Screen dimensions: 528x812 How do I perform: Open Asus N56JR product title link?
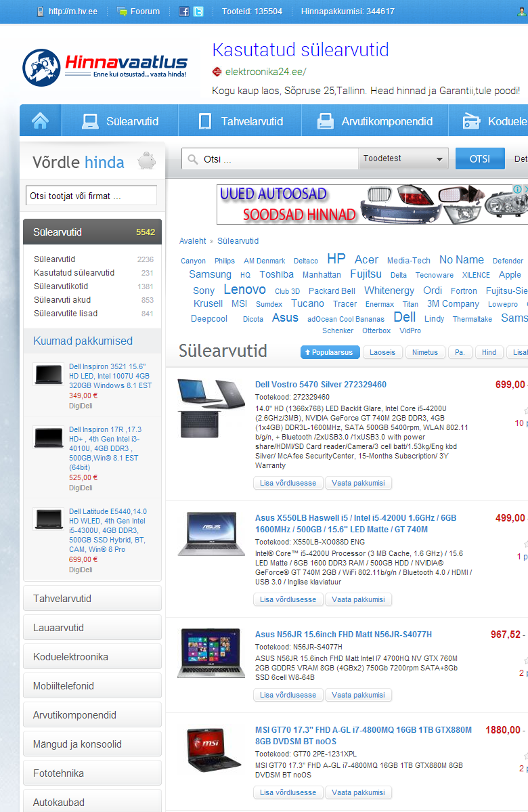point(343,635)
